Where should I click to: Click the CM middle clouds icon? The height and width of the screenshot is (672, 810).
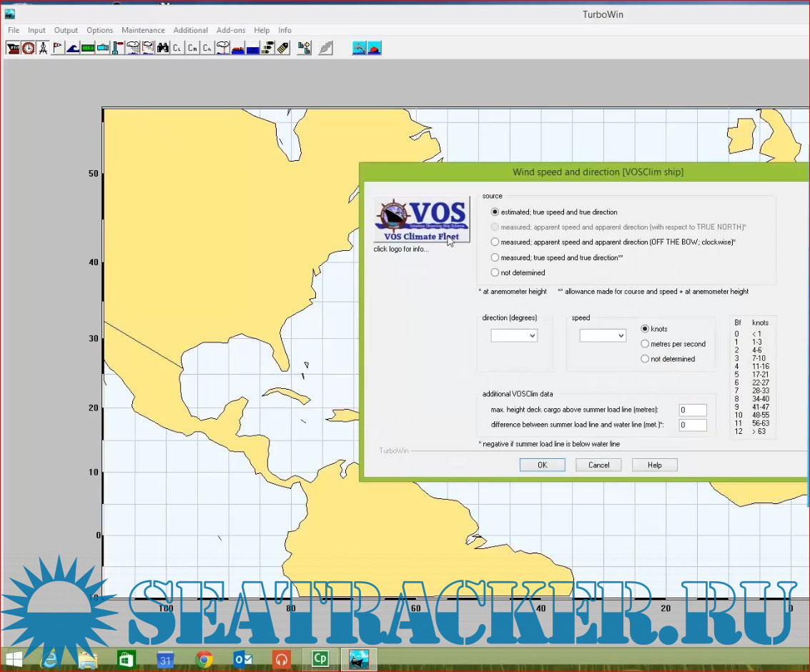coord(192,49)
